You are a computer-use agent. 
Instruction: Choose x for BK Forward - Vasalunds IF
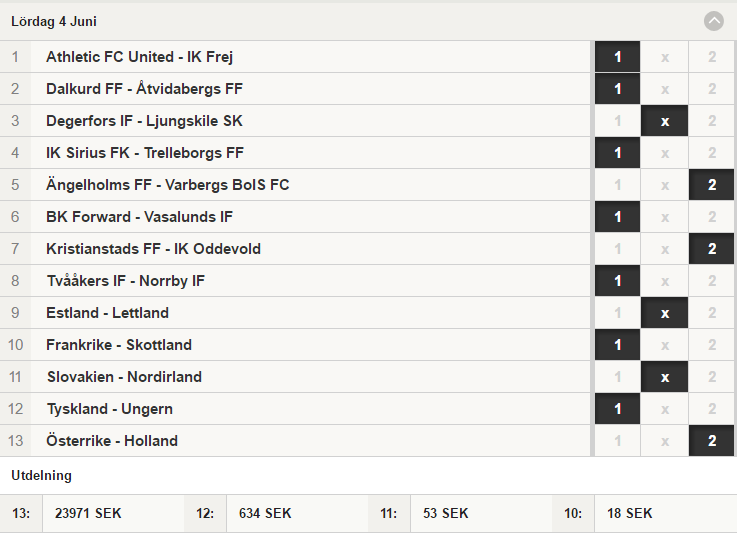665,217
